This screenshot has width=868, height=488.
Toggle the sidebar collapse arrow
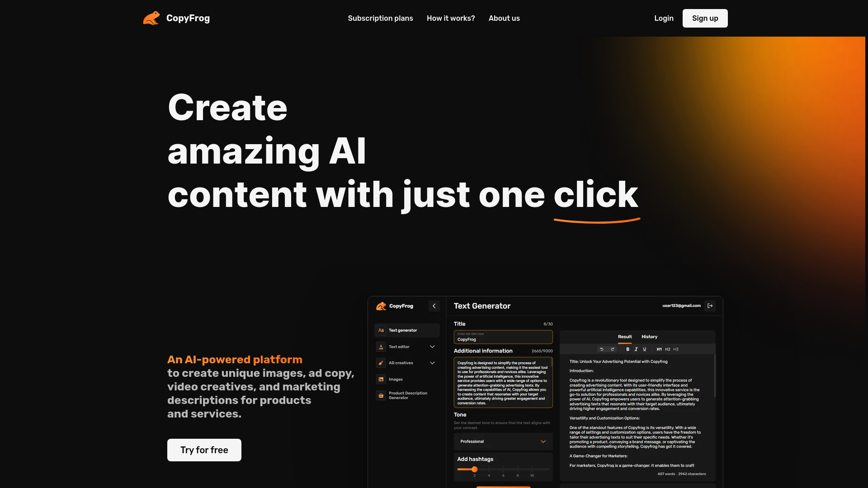(434, 306)
